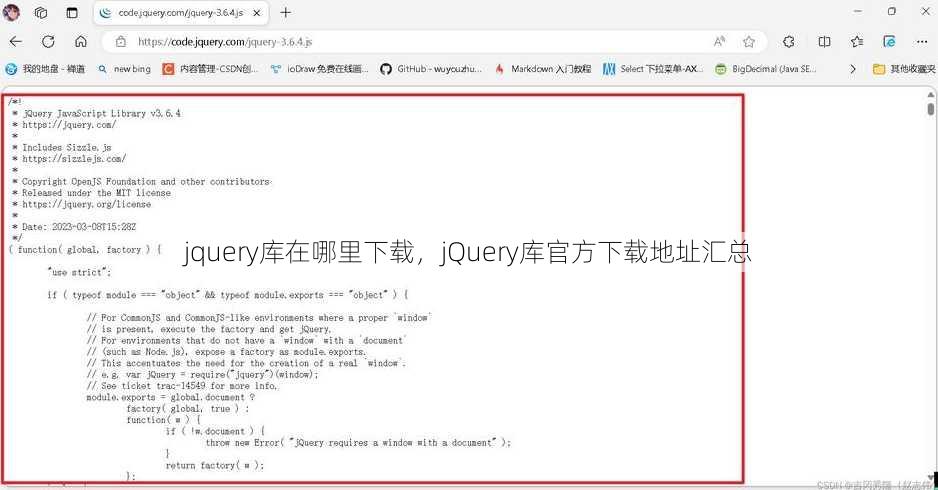Click the https://jquery.com/ text line

pyautogui.click(x=69, y=124)
